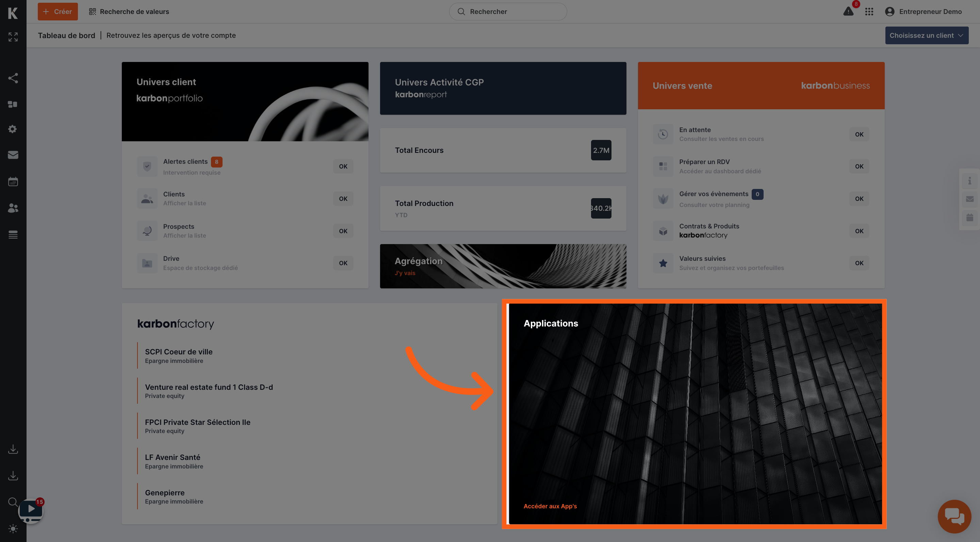Viewport: 980px width, 542px height.
Task: Click the calendar icon on right edge
Action: click(970, 217)
